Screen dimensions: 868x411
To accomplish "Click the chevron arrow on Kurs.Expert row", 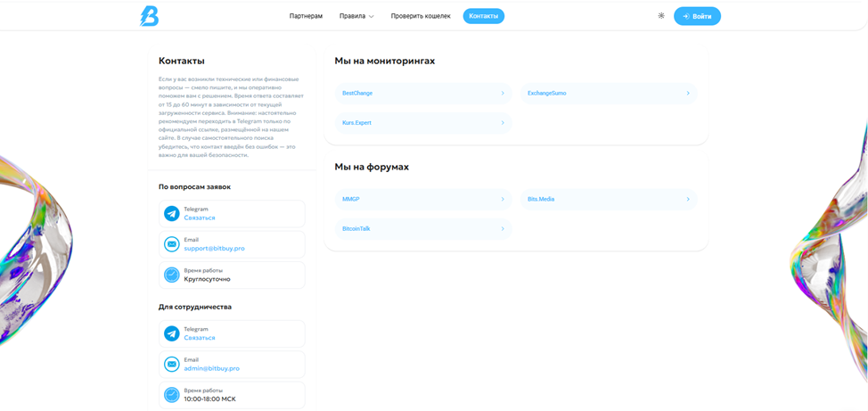I will [x=503, y=122].
